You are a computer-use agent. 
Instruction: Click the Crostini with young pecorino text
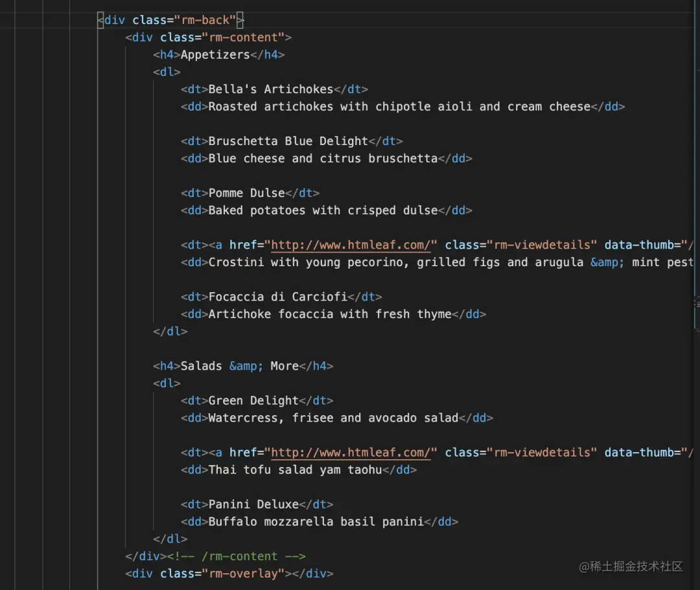pyautogui.click(x=309, y=262)
